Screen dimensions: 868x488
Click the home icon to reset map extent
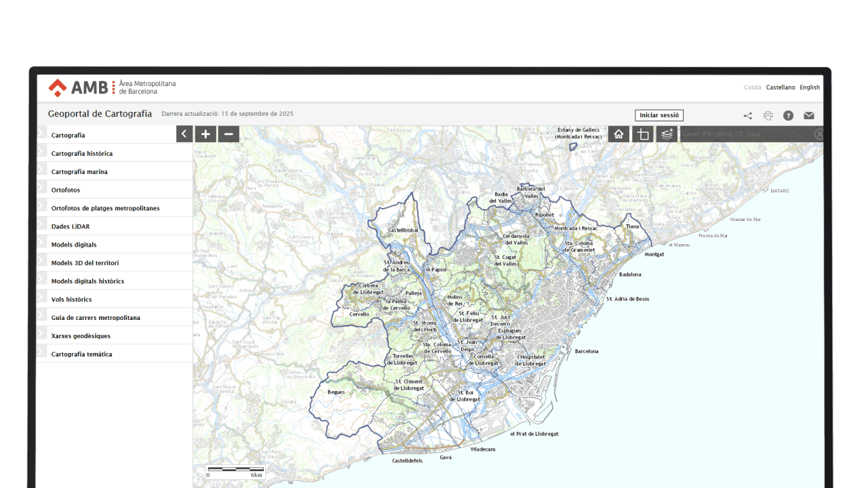point(618,134)
